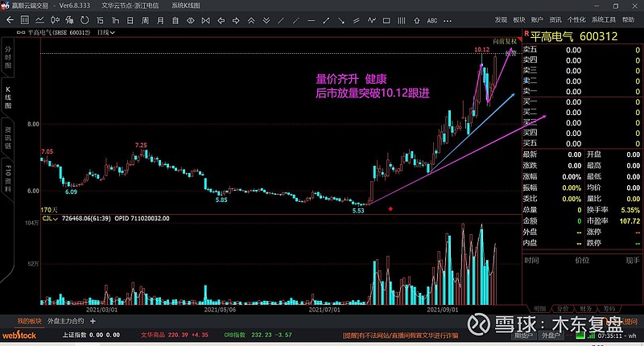Open the 筹码 tab in quote panel
The image size is (644, 346).
609,309
